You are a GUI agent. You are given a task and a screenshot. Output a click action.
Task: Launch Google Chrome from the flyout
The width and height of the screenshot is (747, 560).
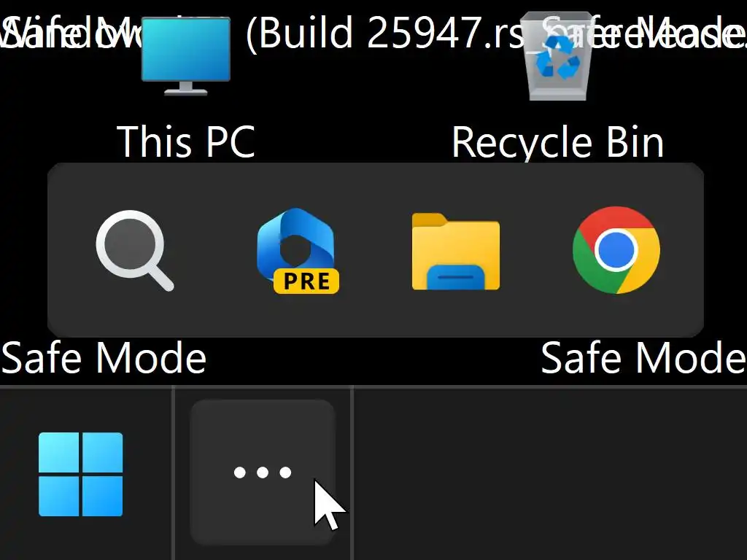[x=616, y=250]
